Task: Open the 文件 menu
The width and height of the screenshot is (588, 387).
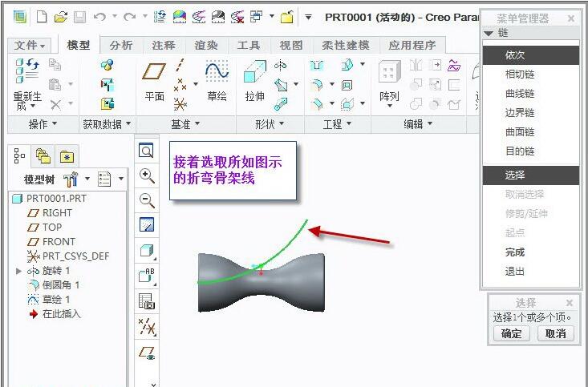Action: (30, 46)
